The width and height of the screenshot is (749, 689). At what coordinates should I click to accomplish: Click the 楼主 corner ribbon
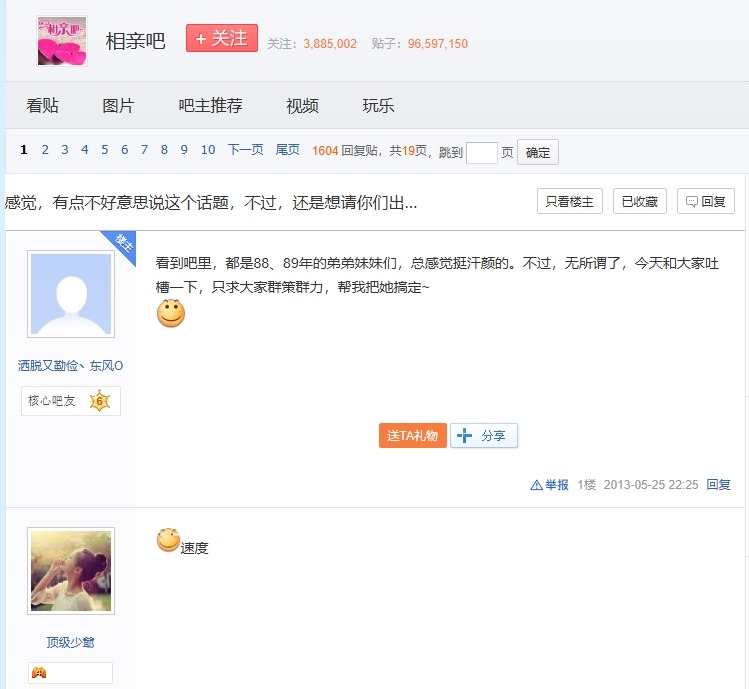click(x=123, y=243)
